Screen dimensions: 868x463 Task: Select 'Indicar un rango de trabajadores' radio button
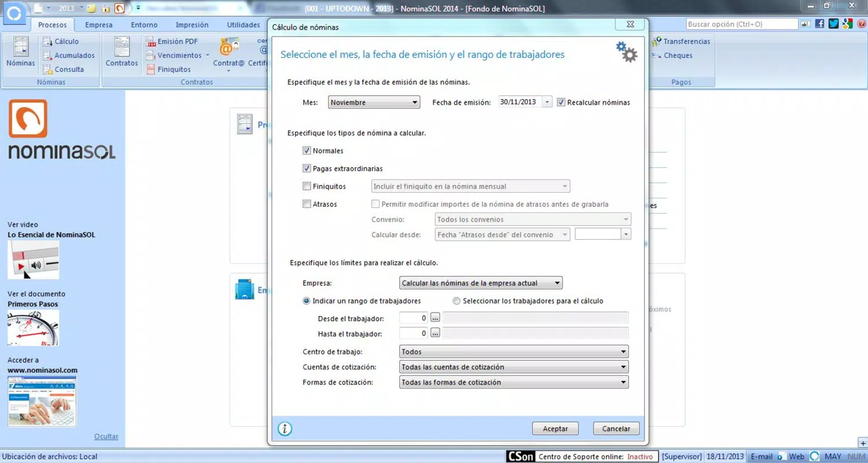pyautogui.click(x=307, y=301)
